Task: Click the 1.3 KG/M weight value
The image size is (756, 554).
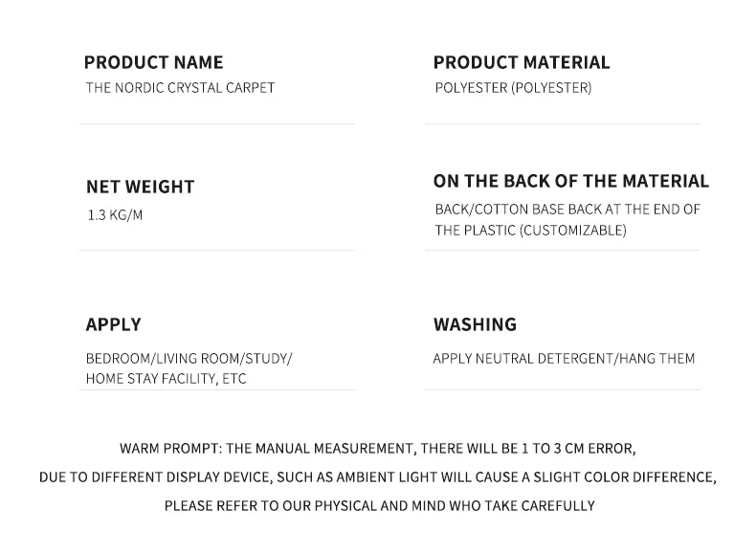Action: click(x=115, y=215)
